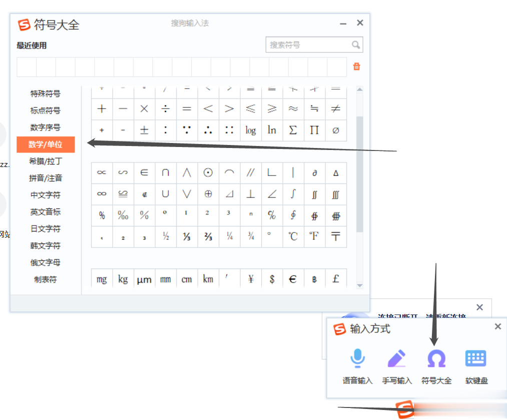Insert the degrees Celsius ℃ symbol
The width and height of the screenshot is (507, 420).
tap(293, 236)
